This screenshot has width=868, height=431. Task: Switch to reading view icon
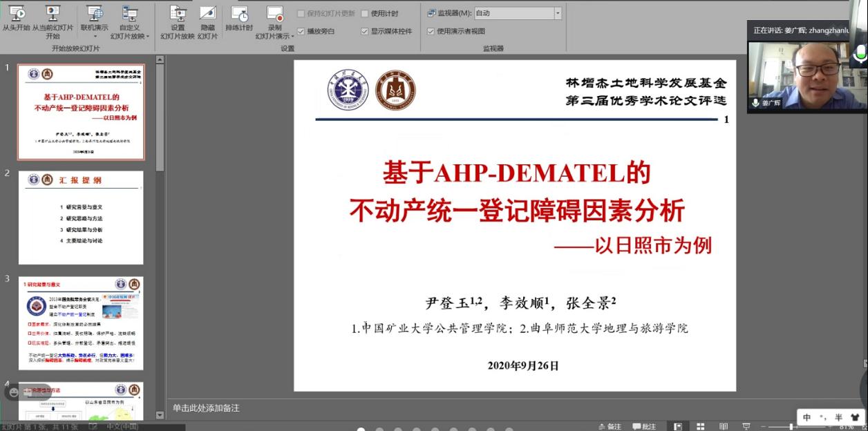pyautogui.click(x=724, y=426)
